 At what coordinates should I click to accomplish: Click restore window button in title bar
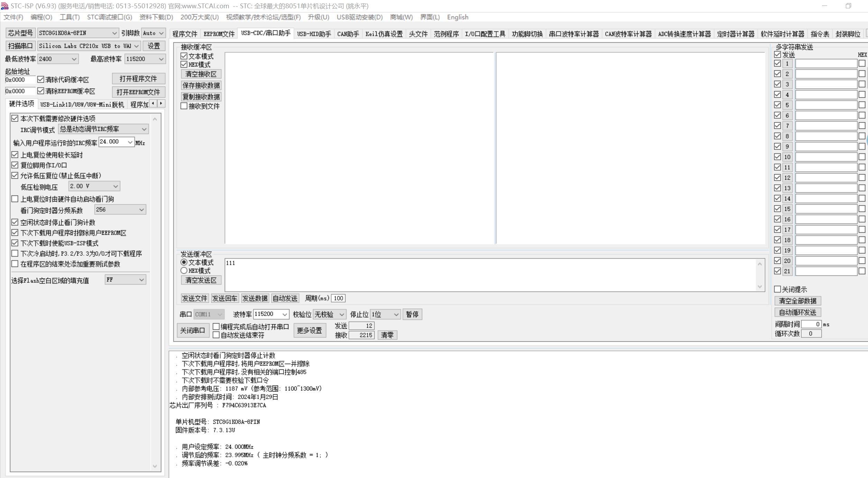pyautogui.click(x=848, y=6)
